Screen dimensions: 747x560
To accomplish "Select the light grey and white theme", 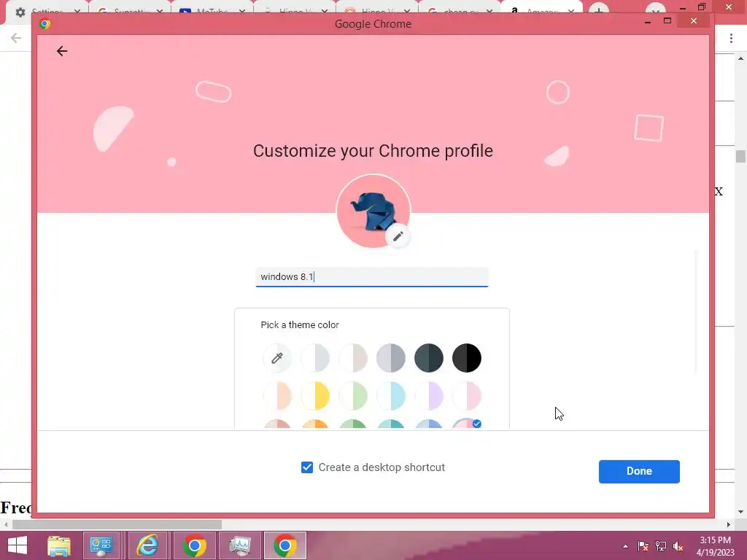I will (x=315, y=357).
